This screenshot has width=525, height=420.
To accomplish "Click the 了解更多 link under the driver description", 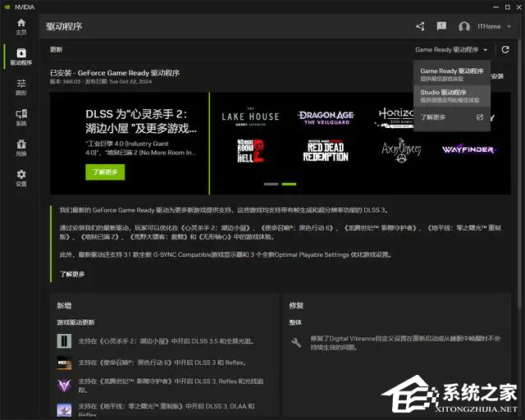I will (72, 274).
